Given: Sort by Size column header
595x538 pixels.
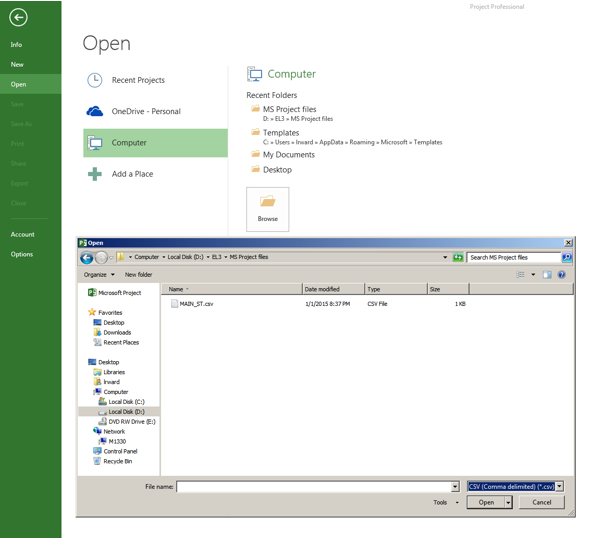Looking at the screenshot, I should coord(449,289).
